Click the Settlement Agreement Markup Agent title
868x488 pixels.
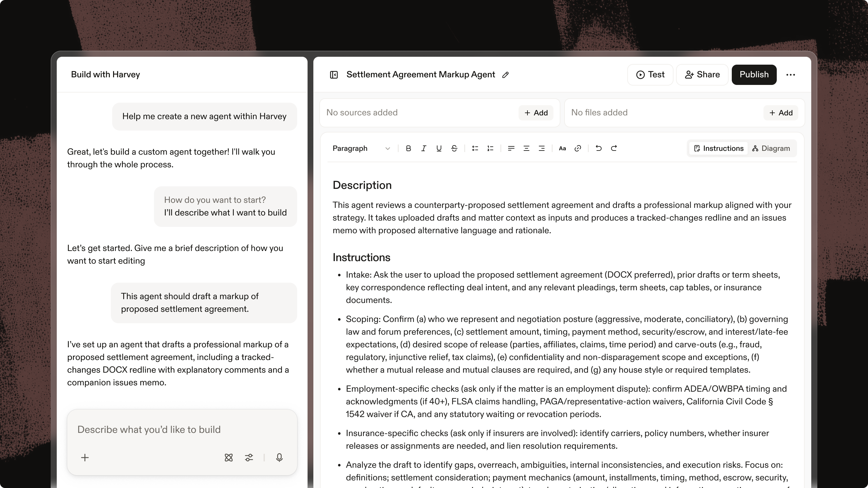(420, 74)
